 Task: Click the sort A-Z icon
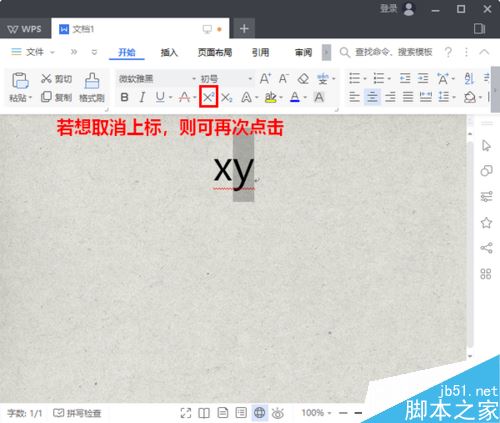coord(469,79)
